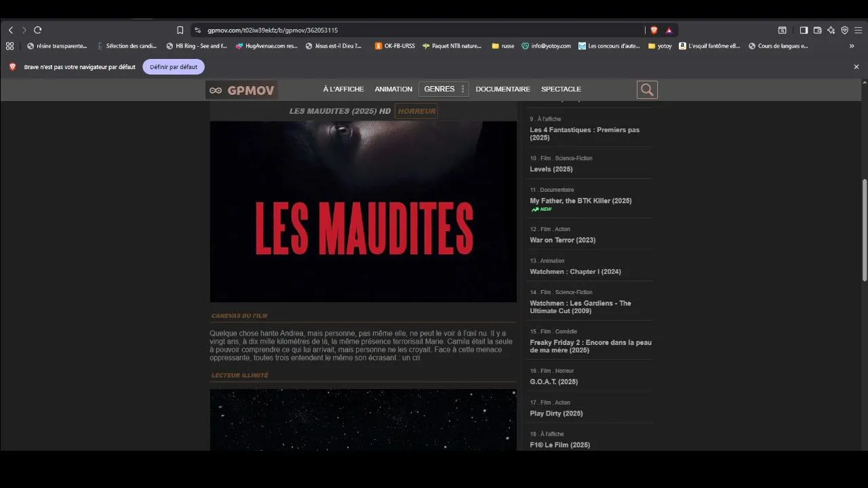The image size is (868, 488).
Task: Toggle the browser sidebar panel icon
Action: 804,30
